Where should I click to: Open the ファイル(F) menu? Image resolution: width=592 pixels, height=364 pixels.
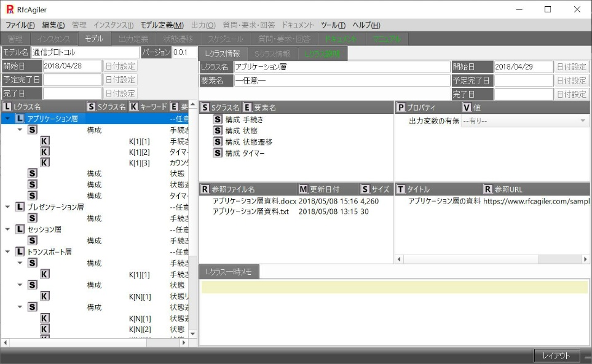20,25
